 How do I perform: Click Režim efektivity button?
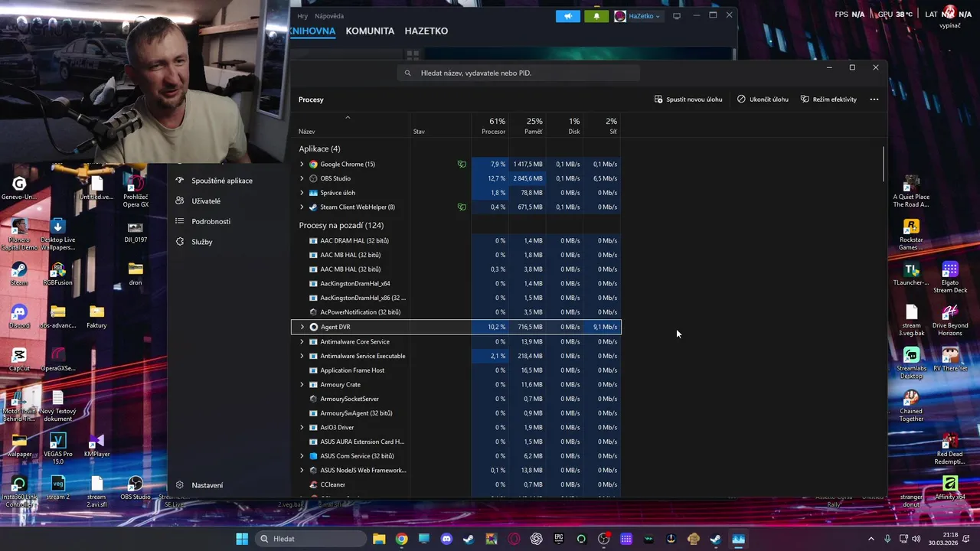828,99
